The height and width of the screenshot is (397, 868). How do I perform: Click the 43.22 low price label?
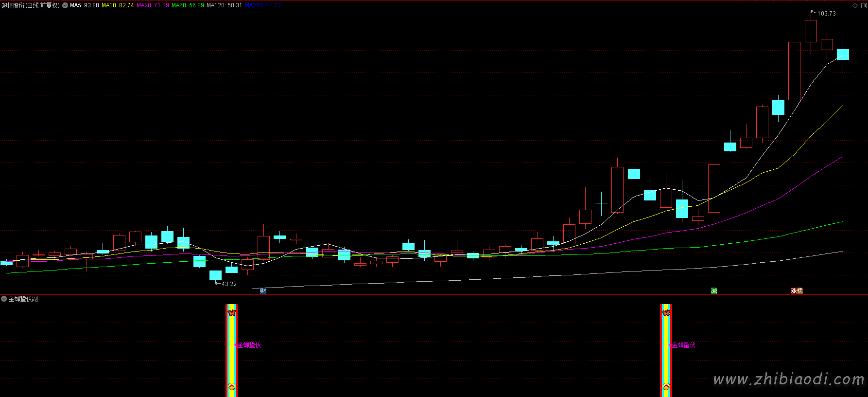tap(229, 284)
